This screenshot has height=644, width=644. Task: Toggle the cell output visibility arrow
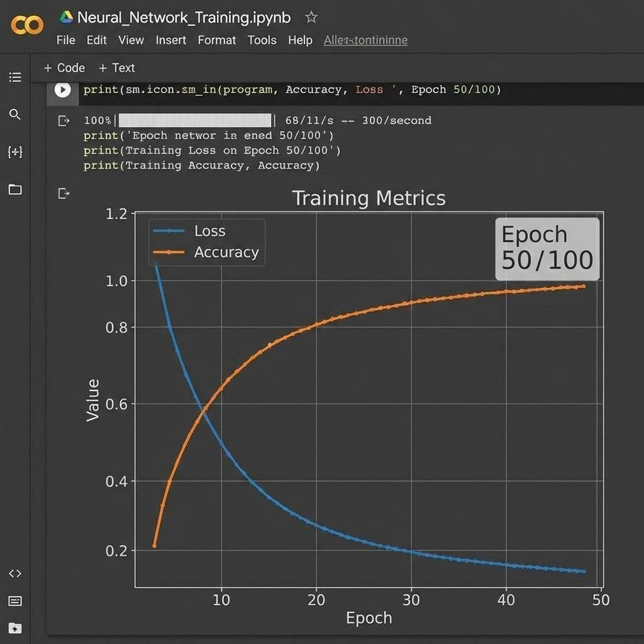point(64,120)
